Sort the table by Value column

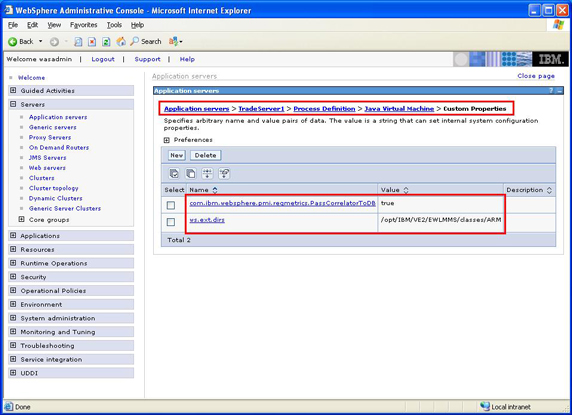(x=406, y=190)
